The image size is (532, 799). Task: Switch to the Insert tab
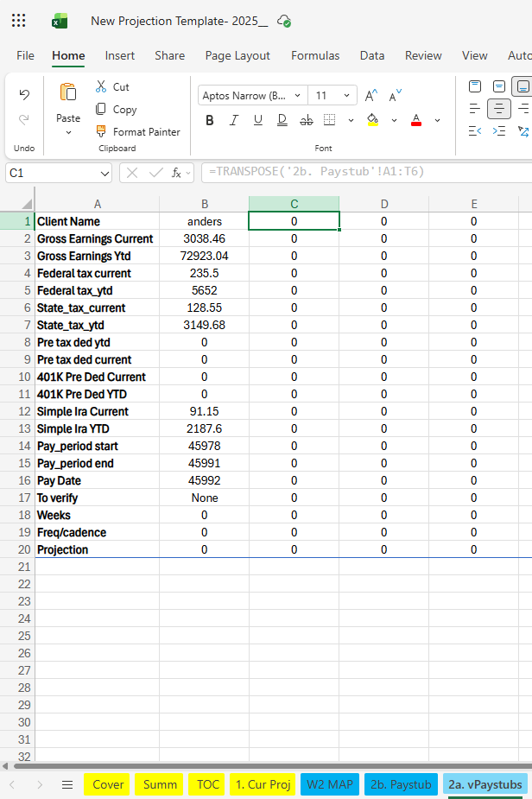[120, 55]
